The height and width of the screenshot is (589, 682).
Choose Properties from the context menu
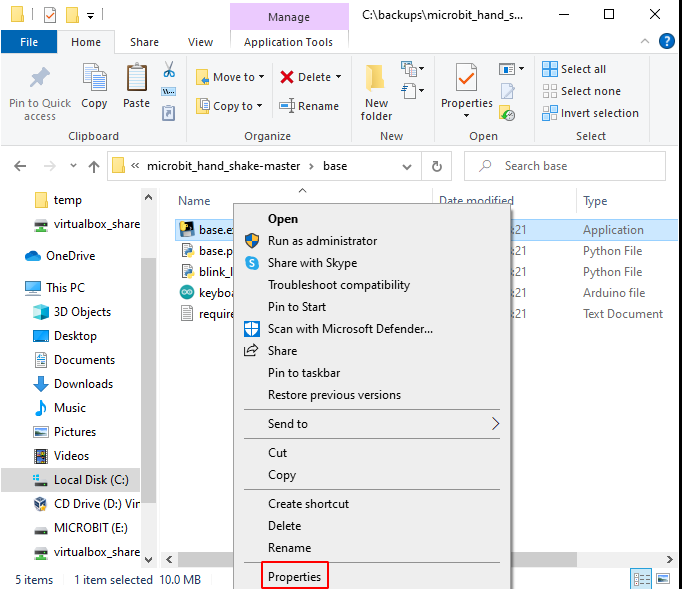click(294, 577)
